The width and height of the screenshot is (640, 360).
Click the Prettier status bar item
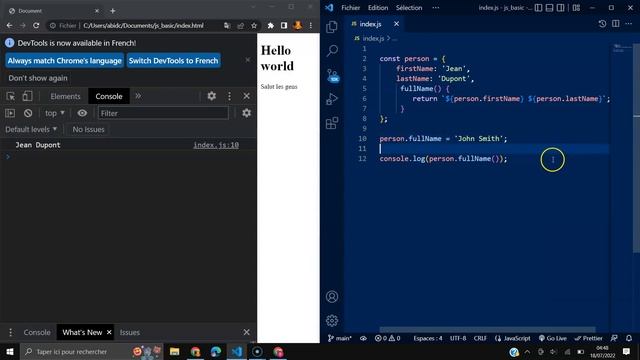[588, 338]
